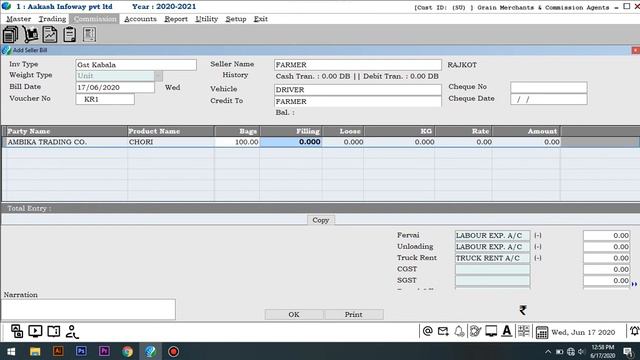This screenshot has height=360, width=640.
Task: Launch Photoshop from taskbar
Action: 81,351
